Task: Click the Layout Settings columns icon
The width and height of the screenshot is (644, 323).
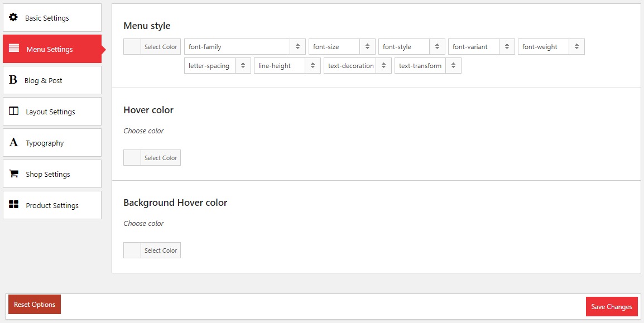Action: pyautogui.click(x=14, y=112)
